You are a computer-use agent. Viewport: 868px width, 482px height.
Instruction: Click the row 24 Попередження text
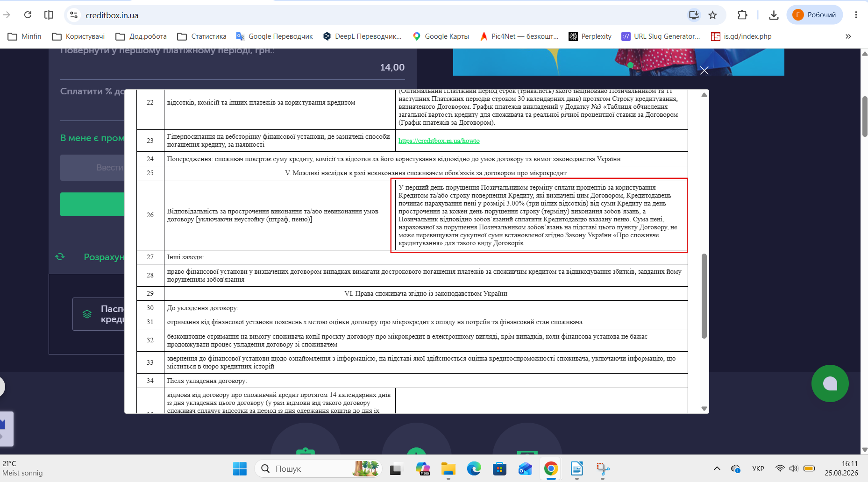(x=394, y=159)
